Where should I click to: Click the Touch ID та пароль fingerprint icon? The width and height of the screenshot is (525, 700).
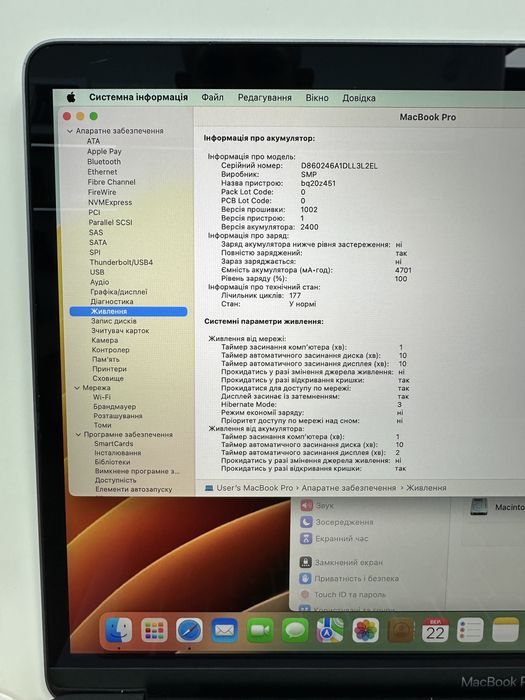[x=305, y=594]
